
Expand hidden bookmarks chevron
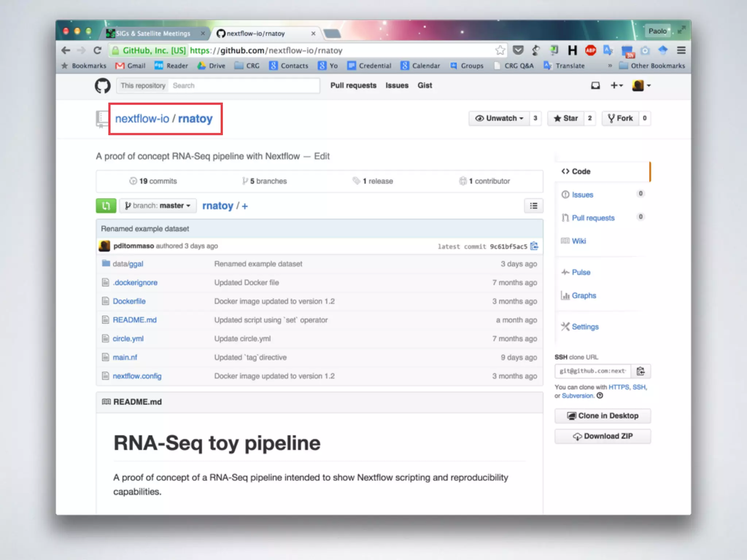point(610,66)
